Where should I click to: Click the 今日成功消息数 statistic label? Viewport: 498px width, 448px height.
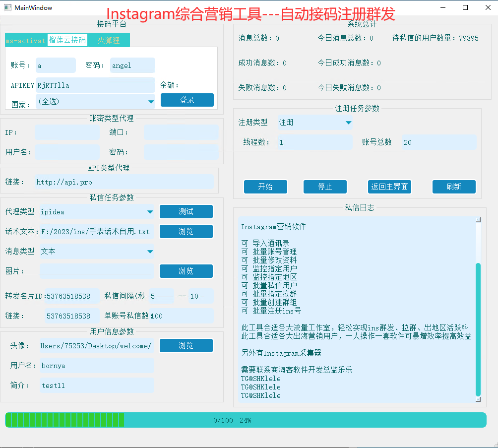pos(349,63)
